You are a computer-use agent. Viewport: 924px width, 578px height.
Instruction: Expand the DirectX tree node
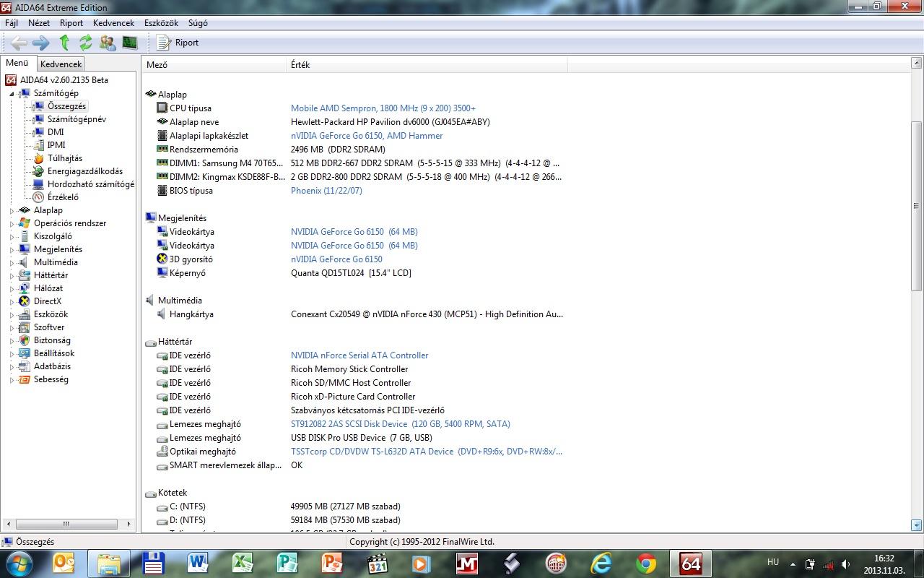click(x=12, y=301)
